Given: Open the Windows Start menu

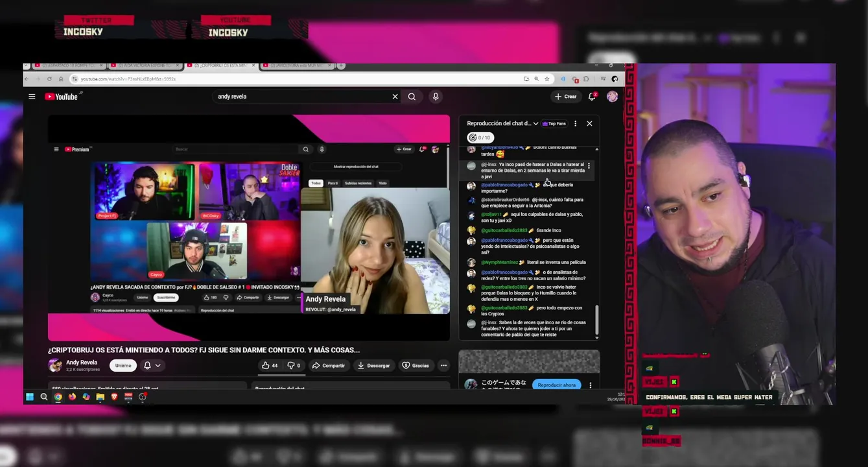Looking at the screenshot, I should coord(29,397).
